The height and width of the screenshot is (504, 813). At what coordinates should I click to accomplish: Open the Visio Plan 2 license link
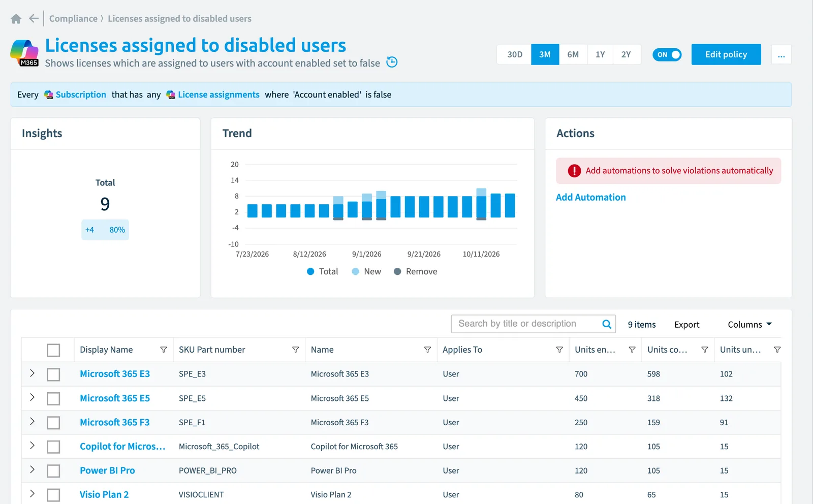coord(104,494)
